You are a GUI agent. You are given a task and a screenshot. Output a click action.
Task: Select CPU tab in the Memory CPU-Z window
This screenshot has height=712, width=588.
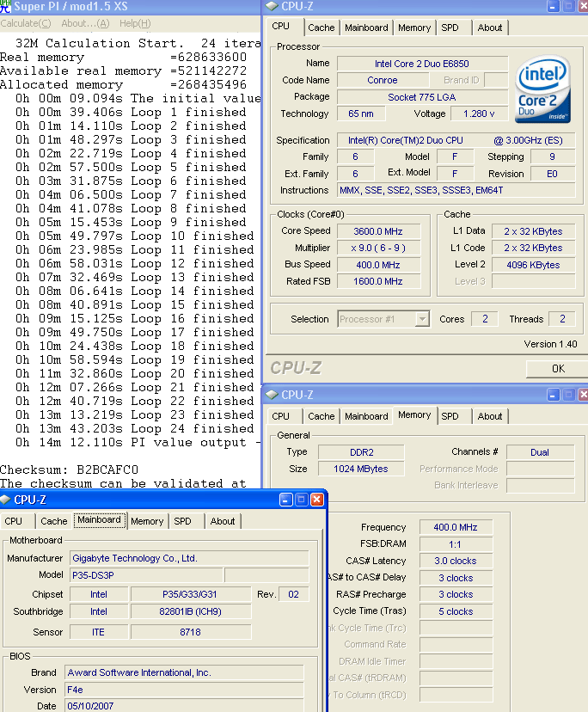[x=280, y=416]
